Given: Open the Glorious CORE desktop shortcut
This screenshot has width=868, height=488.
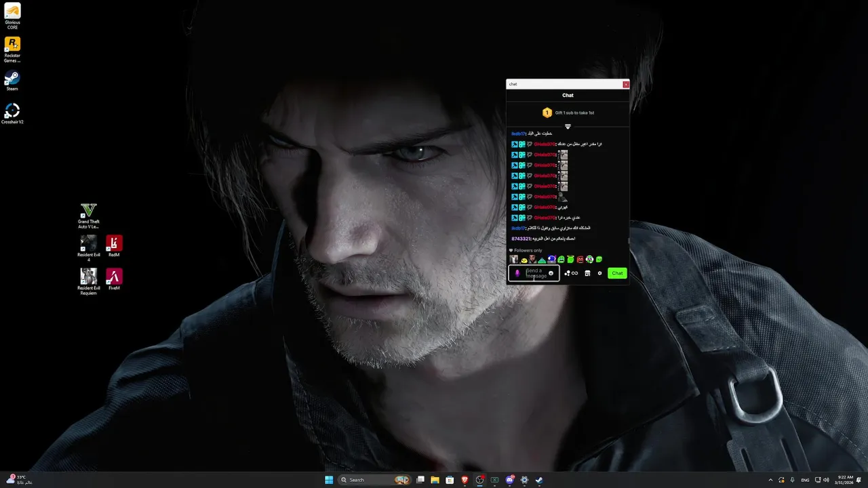Looking at the screenshot, I should pos(12,16).
